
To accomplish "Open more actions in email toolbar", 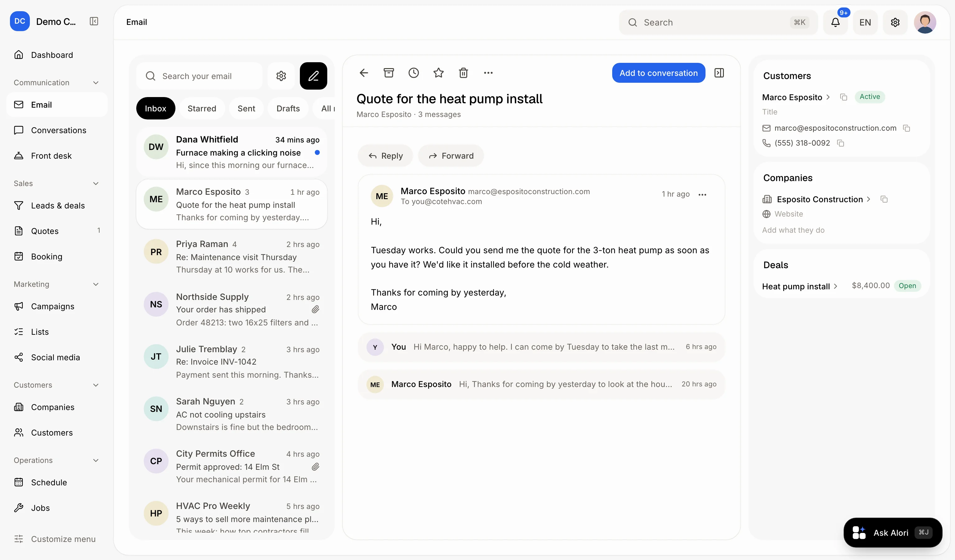I will [x=488, y=73].
